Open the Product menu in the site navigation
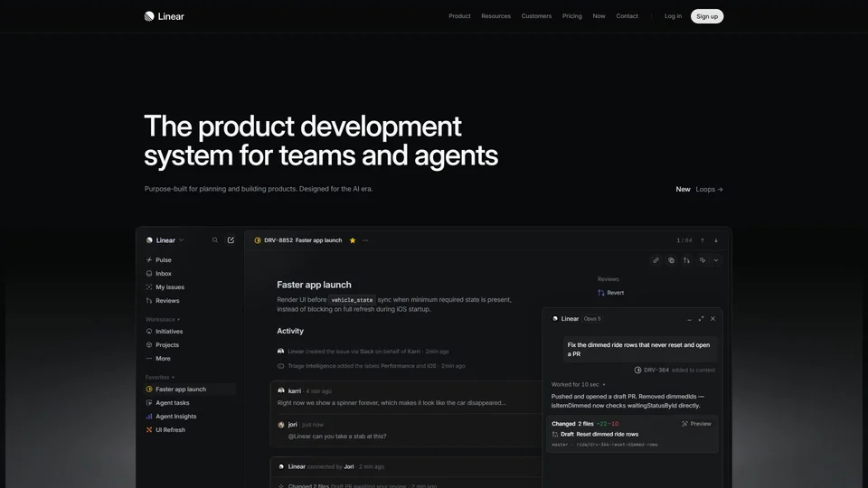The width and height of the screenshot is (868, 488). click(459, 16)
